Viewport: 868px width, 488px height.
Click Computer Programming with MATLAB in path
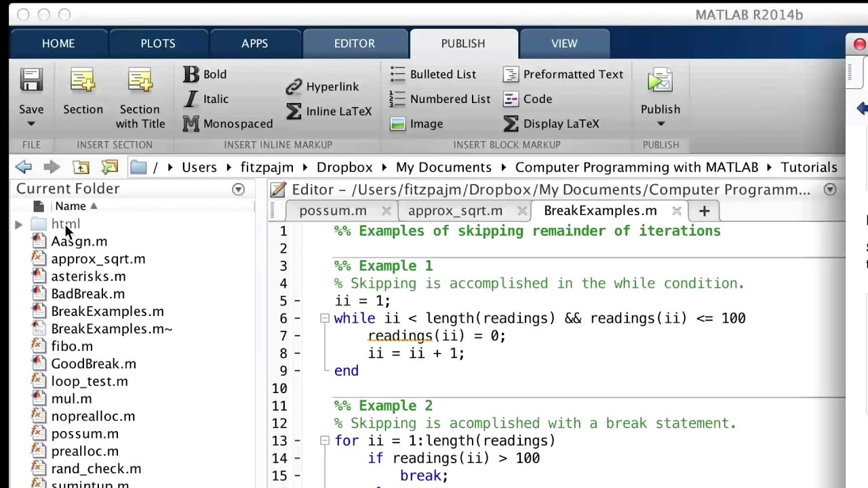click(637, 167)
